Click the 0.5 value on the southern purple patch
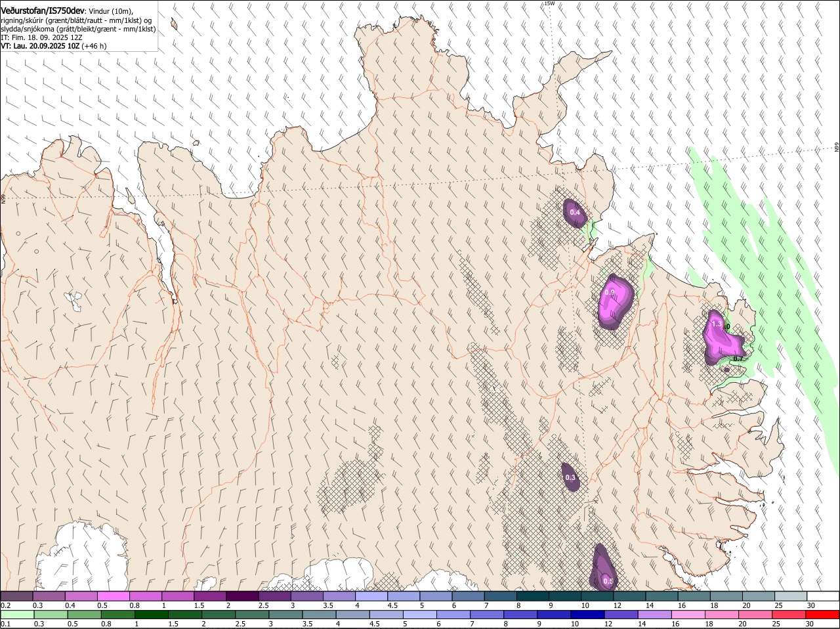The width and height of the screenshot is (840, 629). (608, 581)
